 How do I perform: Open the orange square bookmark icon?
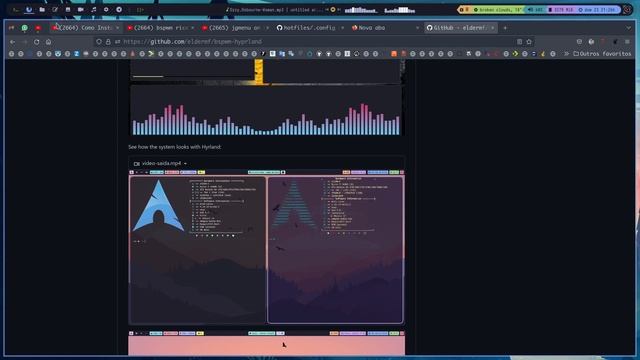394,53
